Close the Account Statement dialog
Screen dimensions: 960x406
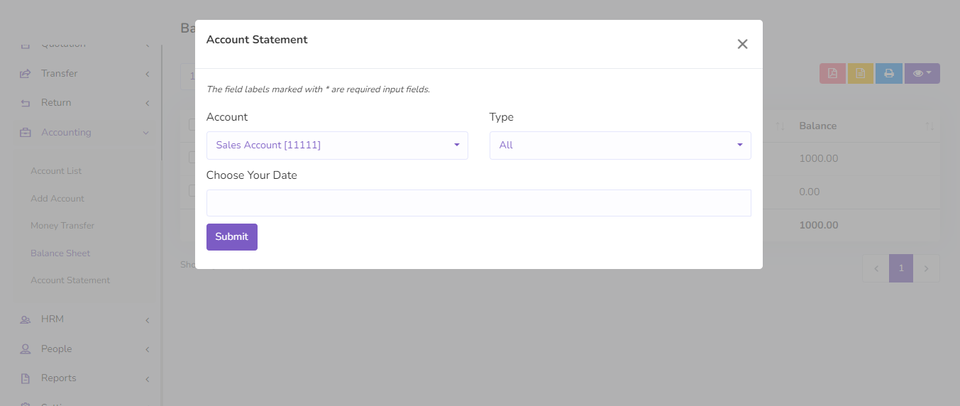point(742,44)
